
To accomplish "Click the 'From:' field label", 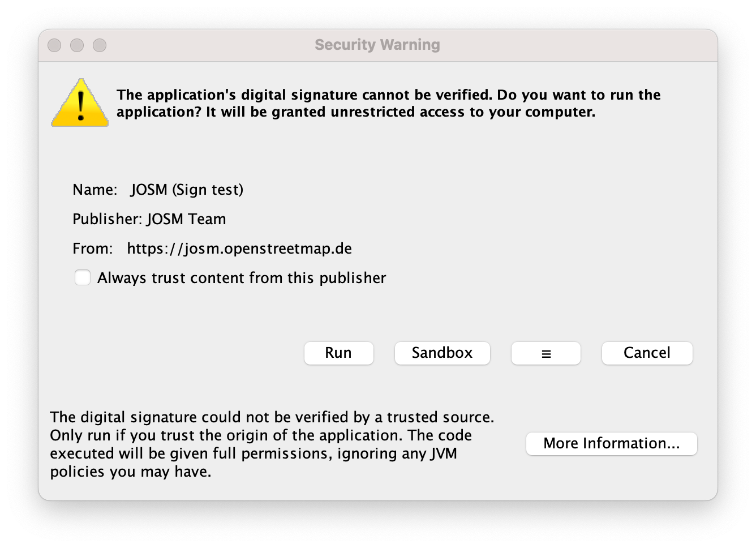I will [92, 249].
